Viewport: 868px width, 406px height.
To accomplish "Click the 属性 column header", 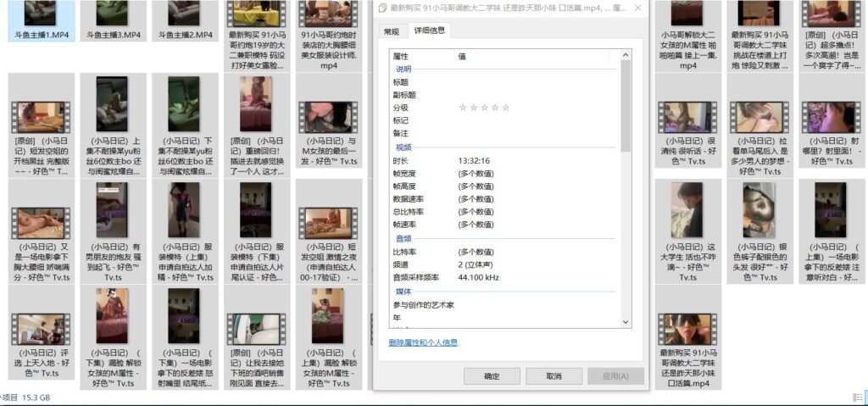I will click(420, 56).
